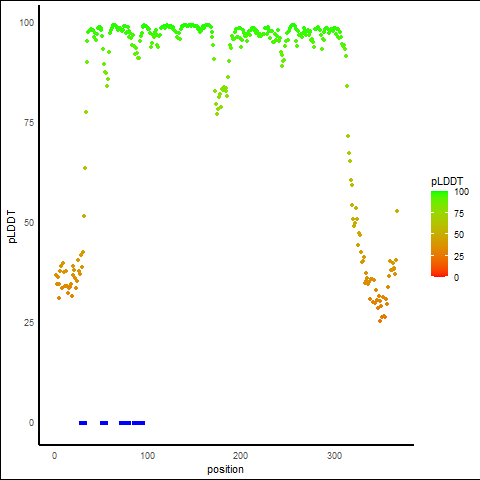480x480 pixels.
Task: Click the y-axis tick label 50
Action: tap(29, 223)
